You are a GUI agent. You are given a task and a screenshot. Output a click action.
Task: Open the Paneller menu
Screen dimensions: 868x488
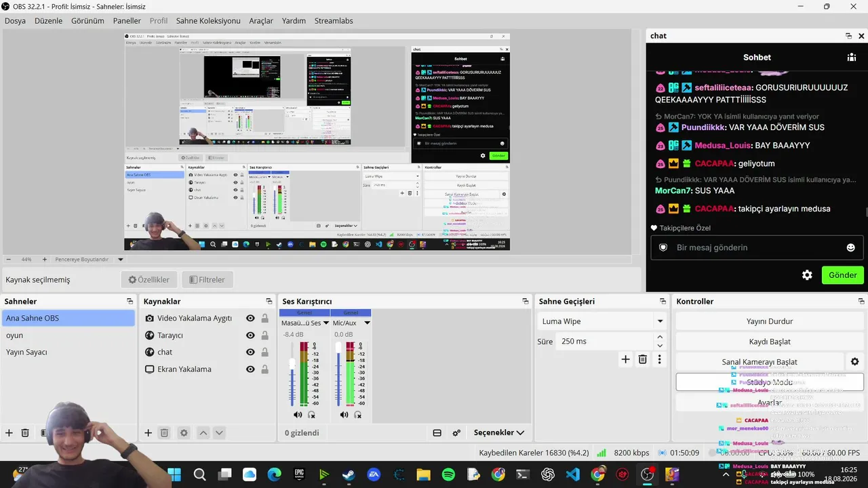point(127,21)
